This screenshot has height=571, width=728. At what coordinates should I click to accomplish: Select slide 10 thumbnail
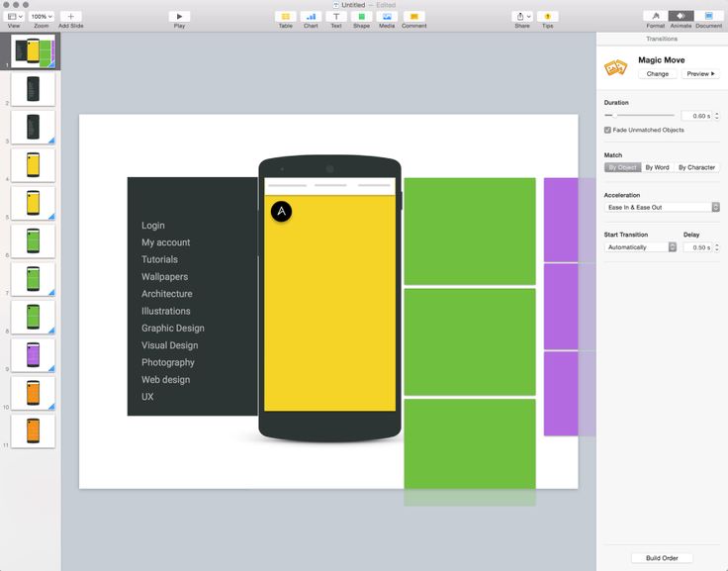coord(33,394)
